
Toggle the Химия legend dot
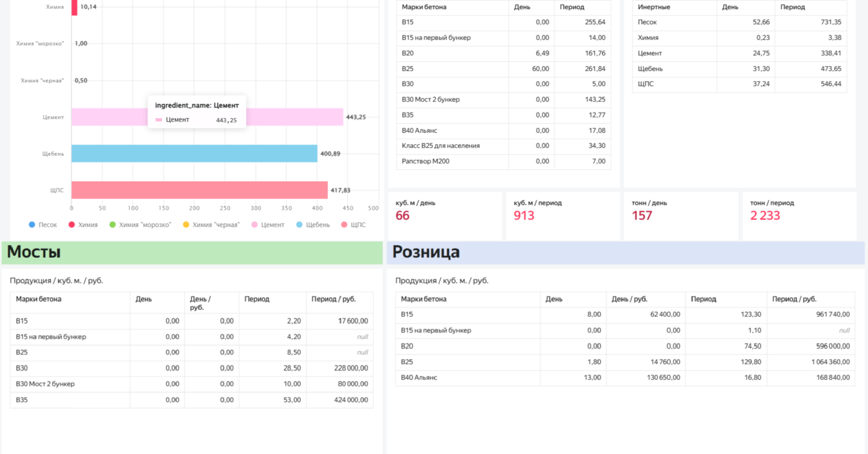(72, 225)
